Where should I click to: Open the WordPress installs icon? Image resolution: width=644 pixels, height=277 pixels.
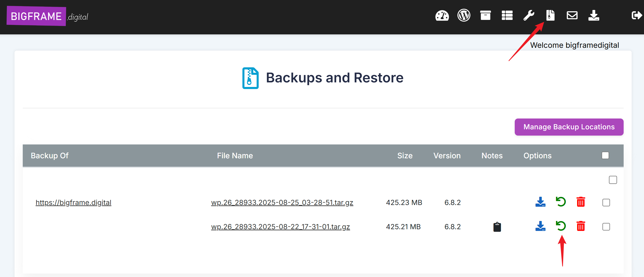tap(464, 16)
